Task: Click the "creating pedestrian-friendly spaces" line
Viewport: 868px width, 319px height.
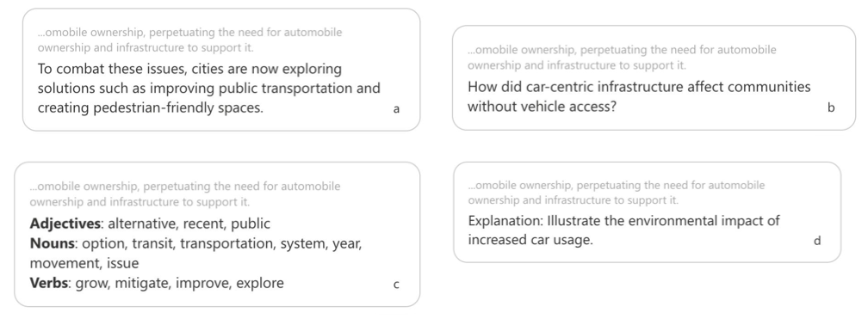Action: click(151, 107)
